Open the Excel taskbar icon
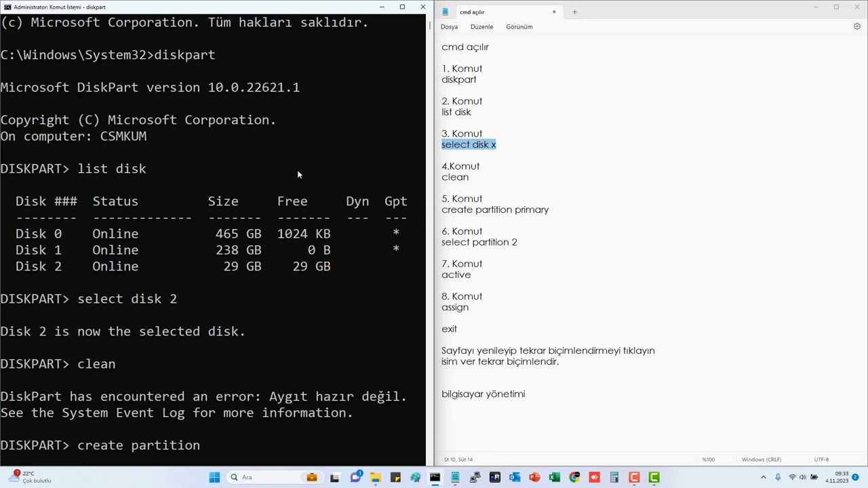The image size is (868, 488). pos(554,477)
